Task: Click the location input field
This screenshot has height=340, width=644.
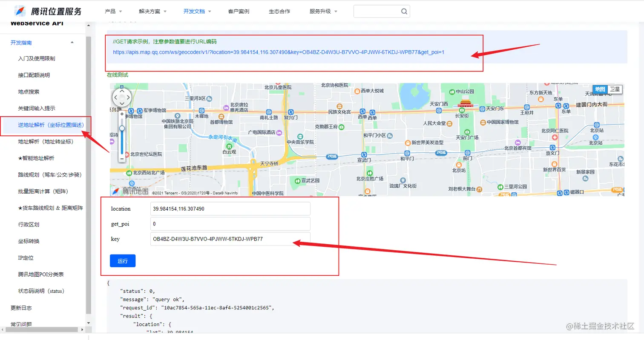Action: point(230,209)
